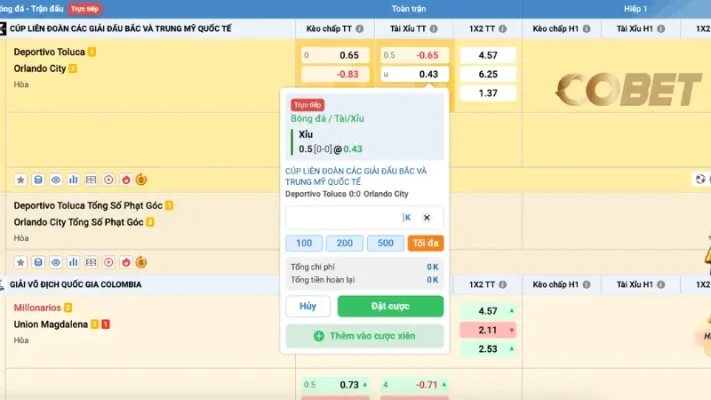Click fire icon above Colombia league header
The width and height of the screenshot is (711, 400).
pos(126,262)
